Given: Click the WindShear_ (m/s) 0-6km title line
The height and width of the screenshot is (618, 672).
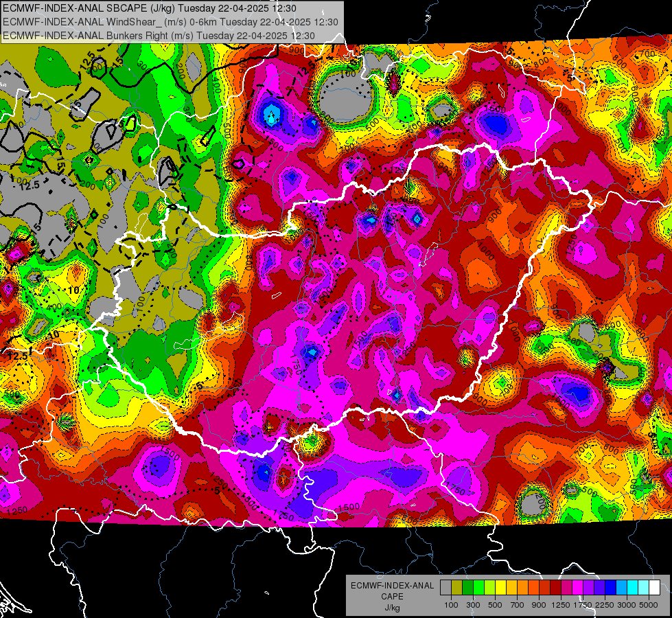Looking at the screenshot, I should click(170, 22).
